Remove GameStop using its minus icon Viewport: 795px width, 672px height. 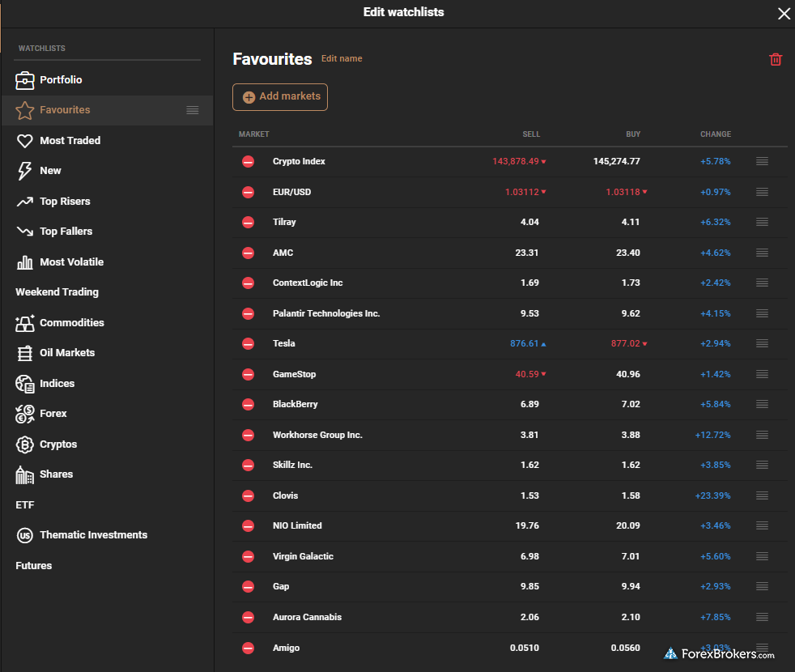click(x=248, y=374)
